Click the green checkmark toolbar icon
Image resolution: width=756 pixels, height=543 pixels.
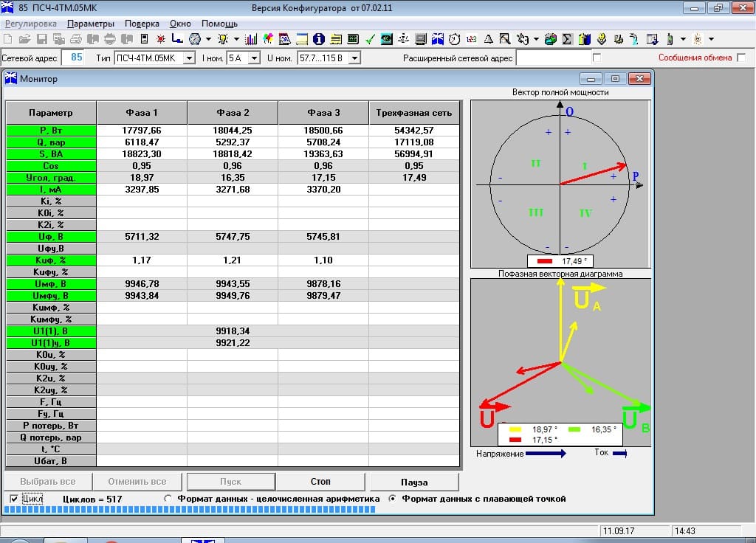(x=370, y=38)
